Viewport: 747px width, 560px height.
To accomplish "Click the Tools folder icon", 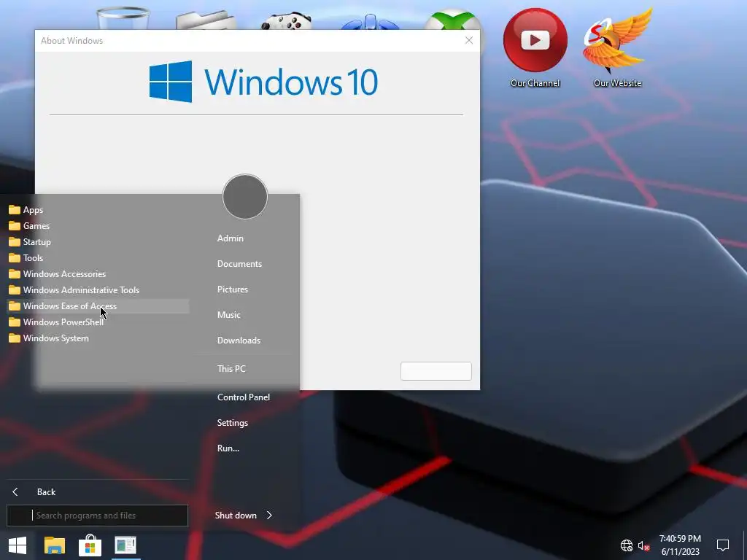I will (x=15, y=257).
